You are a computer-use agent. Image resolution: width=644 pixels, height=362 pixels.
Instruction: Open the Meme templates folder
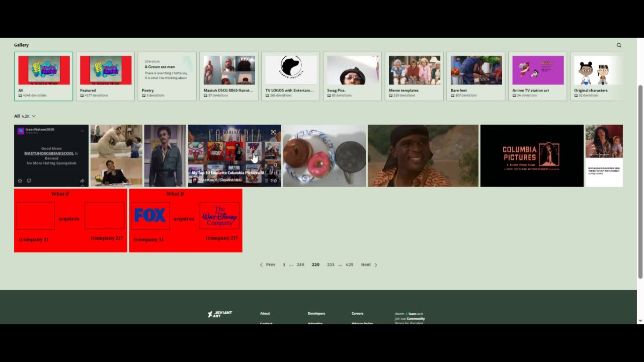point(415,76)
